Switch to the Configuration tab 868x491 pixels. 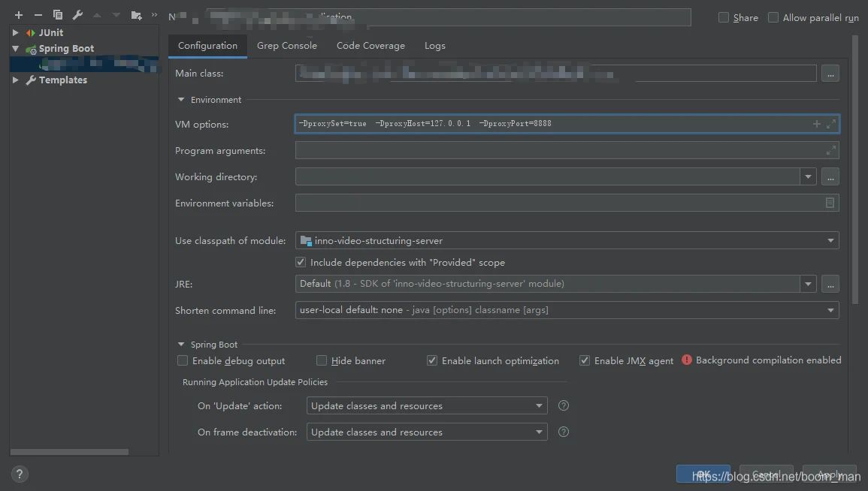tap(207, 46)
